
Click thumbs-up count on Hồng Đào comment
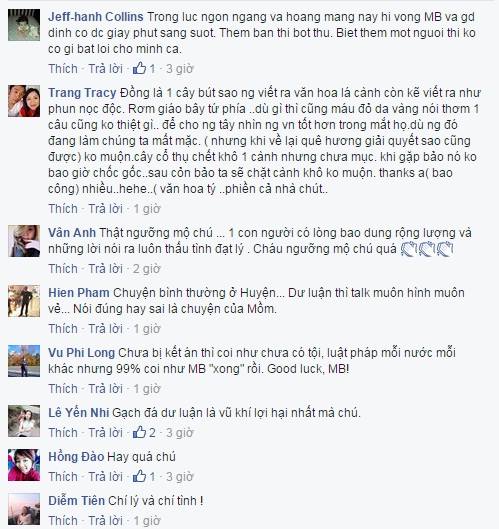(x=144, y=476)
